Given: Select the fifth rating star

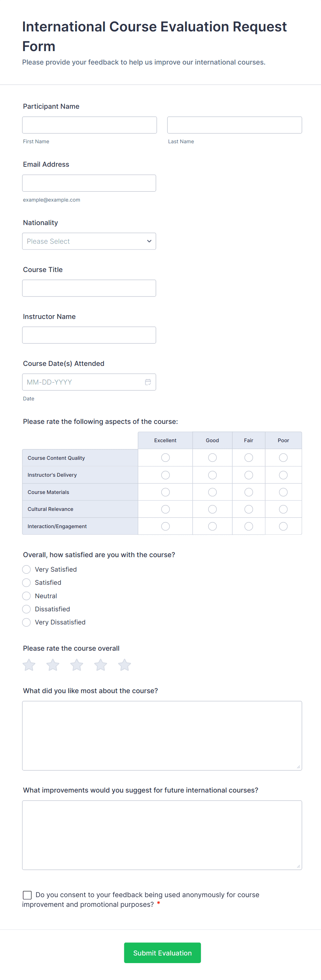Looking at the screenshot, I should coord(124,665).
